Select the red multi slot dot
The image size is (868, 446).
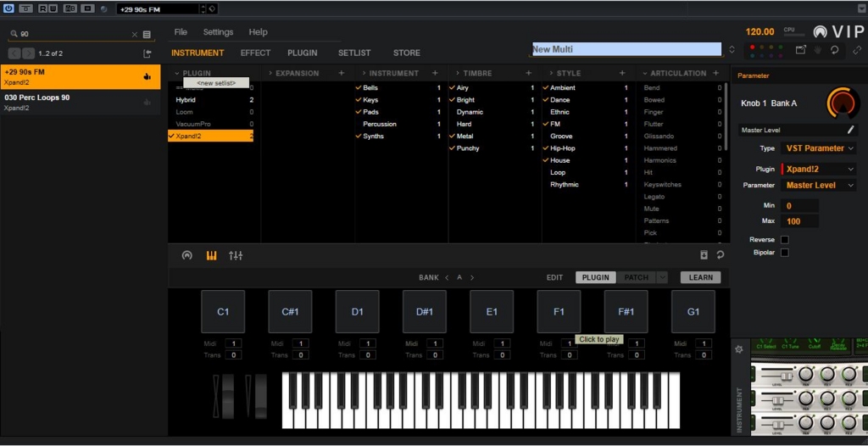tap(753, 47)
